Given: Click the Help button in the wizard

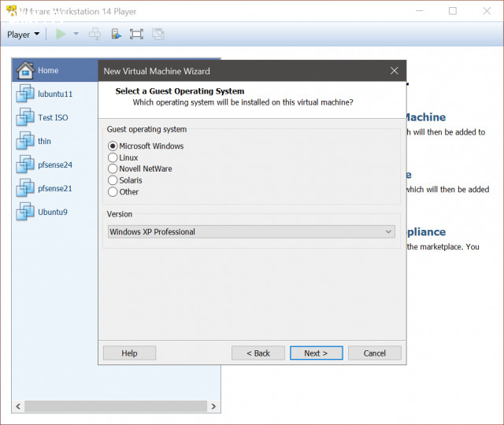Looking at the screenshot, I should click(129, 353).
